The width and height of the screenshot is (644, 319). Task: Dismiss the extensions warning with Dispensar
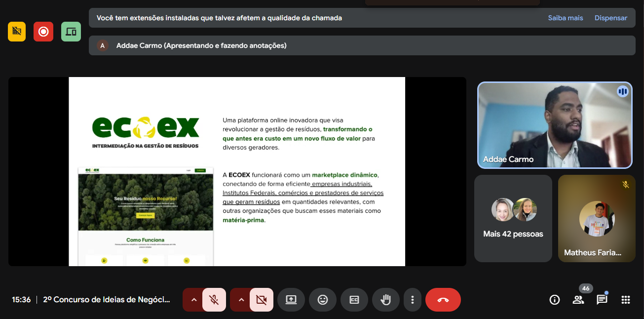point(611,18)
